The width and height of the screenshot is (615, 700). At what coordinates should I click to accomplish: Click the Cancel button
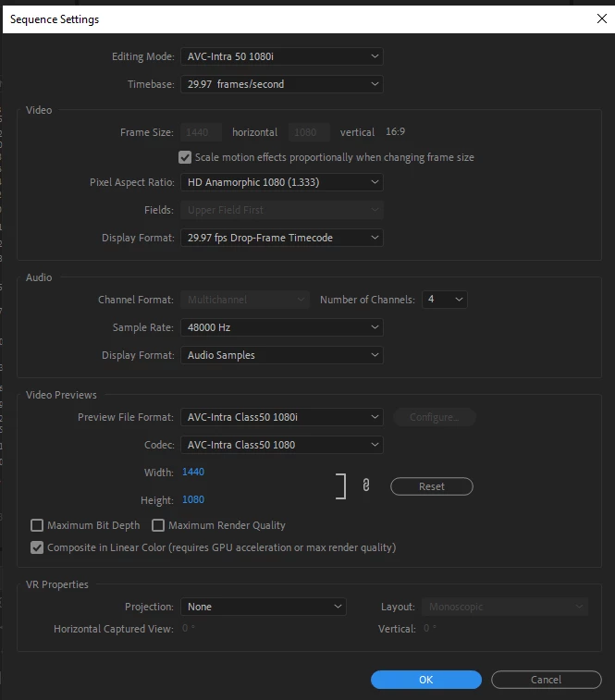click(x=547, y=680)
